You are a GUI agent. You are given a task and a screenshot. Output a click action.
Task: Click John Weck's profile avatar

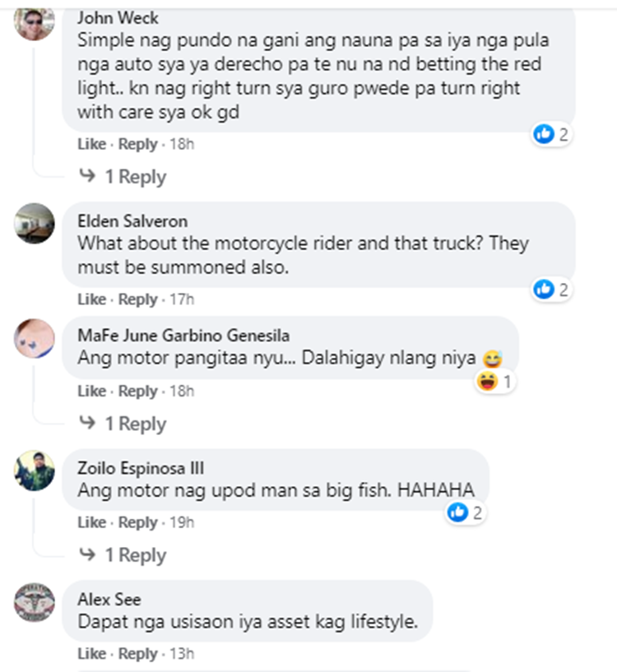[35, 21]
